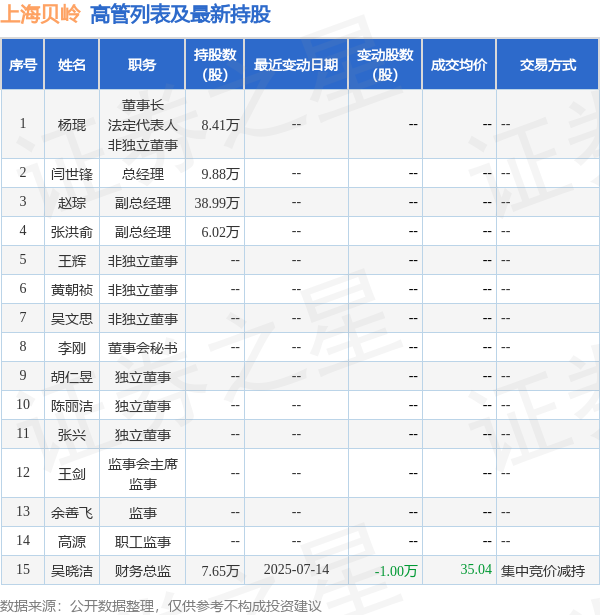This screenshot has height=615, width=600.
Task: Click the name 杨琨
Action: click(x=72, y=125)
